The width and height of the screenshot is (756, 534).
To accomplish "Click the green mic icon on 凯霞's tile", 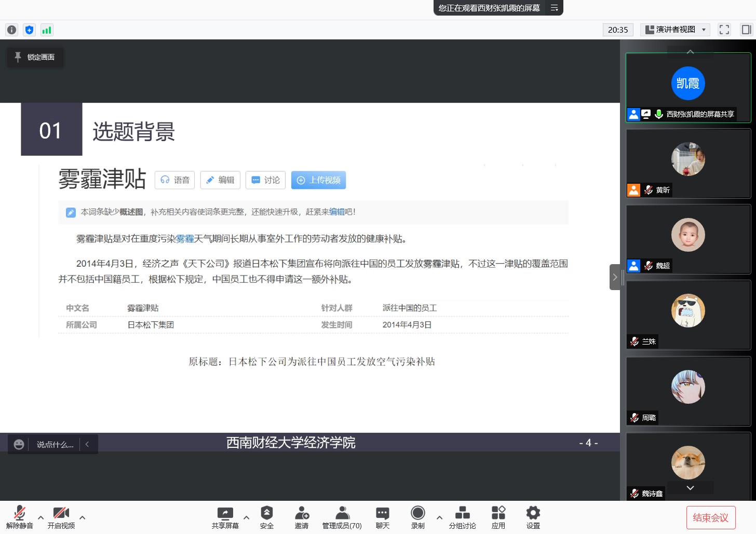I will [x=659, y=114].
